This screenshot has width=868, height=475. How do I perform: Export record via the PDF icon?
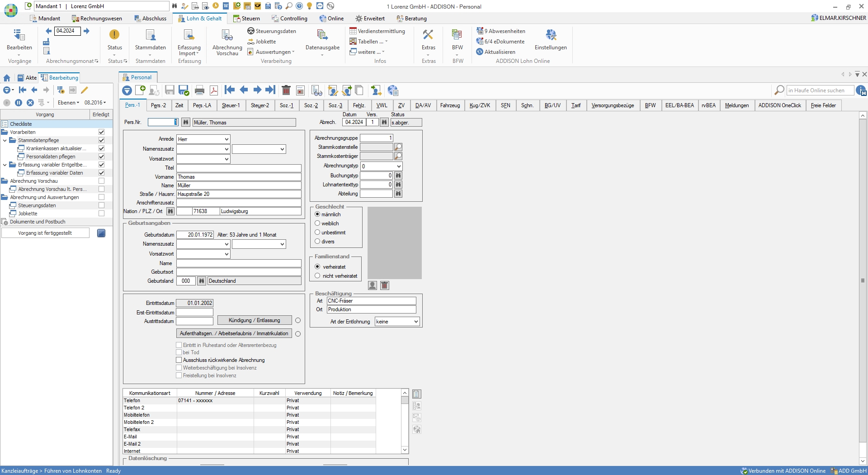click(214, 90)
